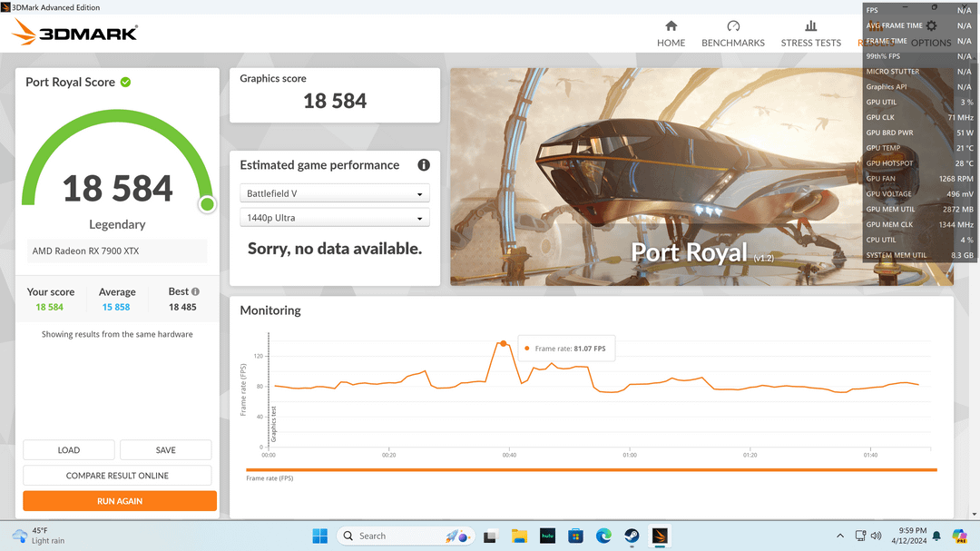Click the benchmarks gauge icon
The image size is (980, 551).
click(x=733, y=25)
